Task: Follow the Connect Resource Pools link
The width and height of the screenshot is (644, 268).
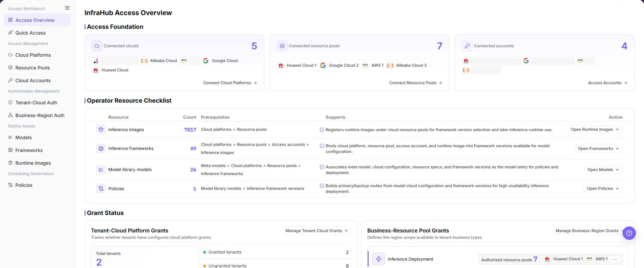Action: click(x=416, y=83)
